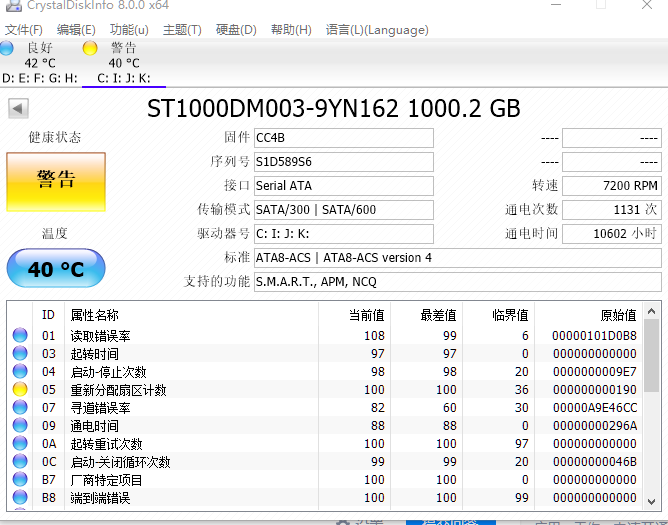Select attribute name 读取错误率
The image size is (668, 525).
pyautogui.click(x=101, y=336)
